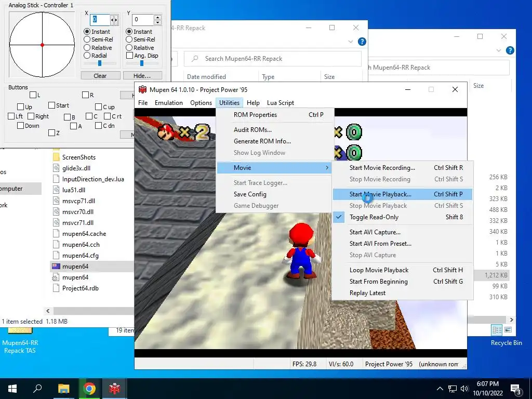Sort by Date modified column
Screen dimensions: 532x399
[x=206, y=77]
